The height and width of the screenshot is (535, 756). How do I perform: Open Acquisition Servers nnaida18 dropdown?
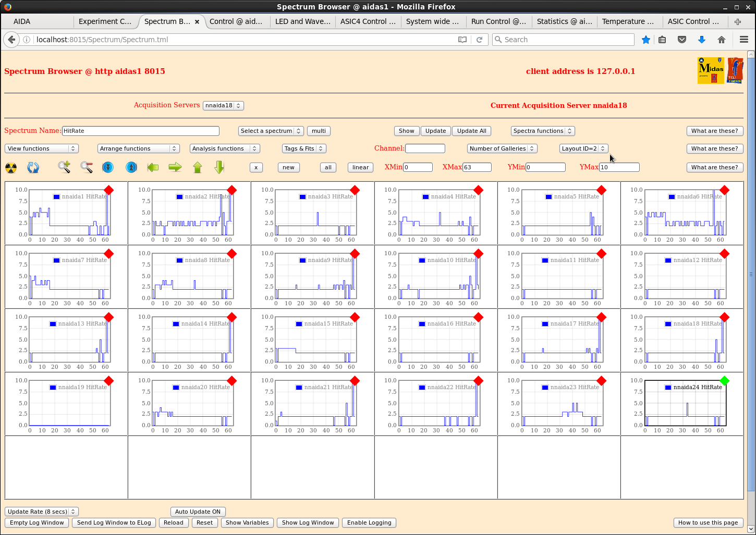click(223, 105)
